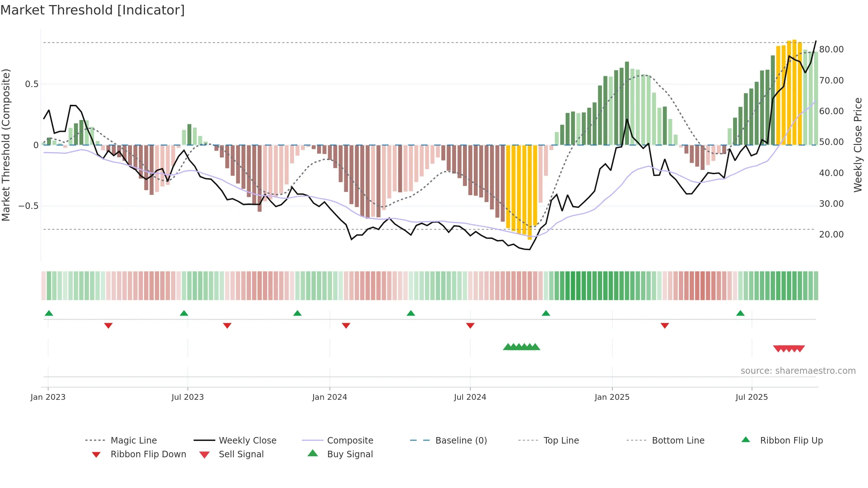Click the Market Threshold (Composite) axis title
This screenshot has width=868, height=488.
(x=6, y=145)
